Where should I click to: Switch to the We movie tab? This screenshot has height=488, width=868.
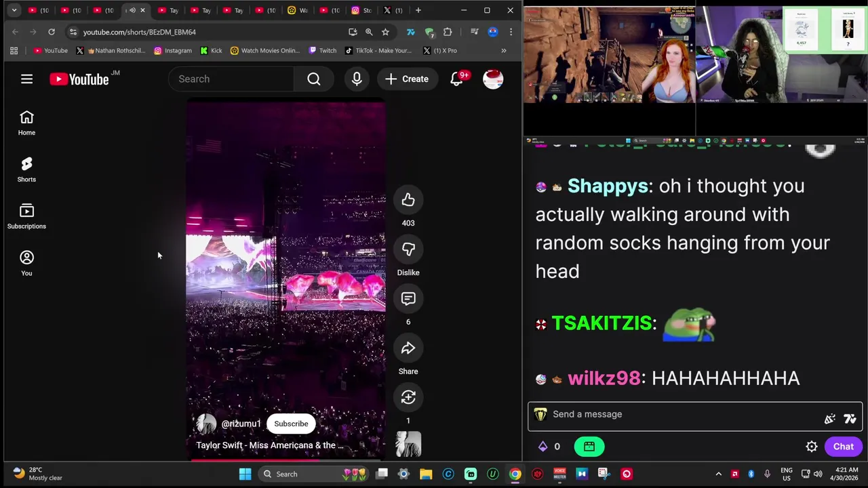297,10
